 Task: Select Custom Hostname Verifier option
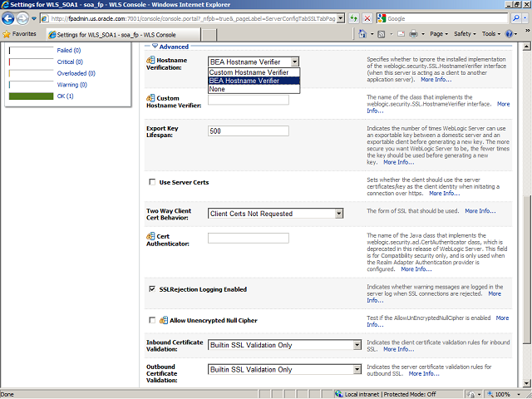[249, 72]
